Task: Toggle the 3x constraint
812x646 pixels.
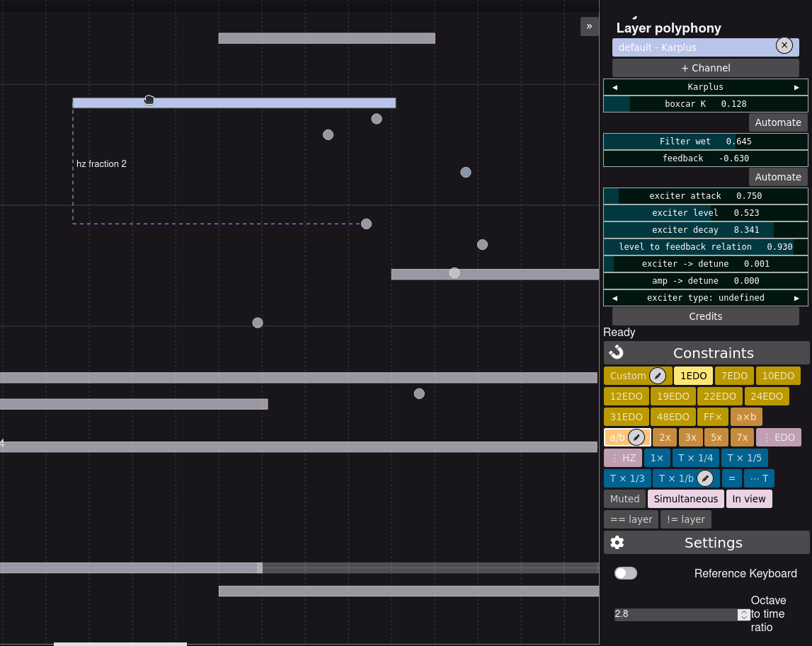Action: pyautogui.click(x=691, y=437)
